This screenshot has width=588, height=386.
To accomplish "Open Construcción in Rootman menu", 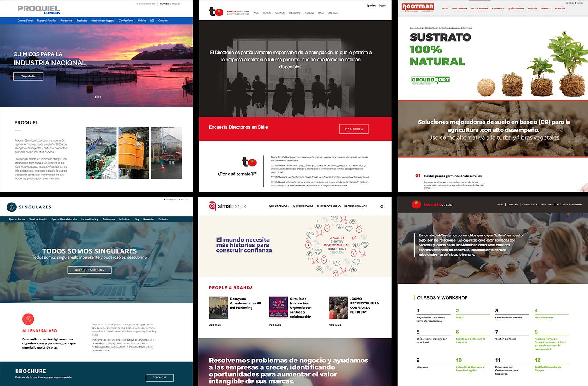I will point(459,8).
